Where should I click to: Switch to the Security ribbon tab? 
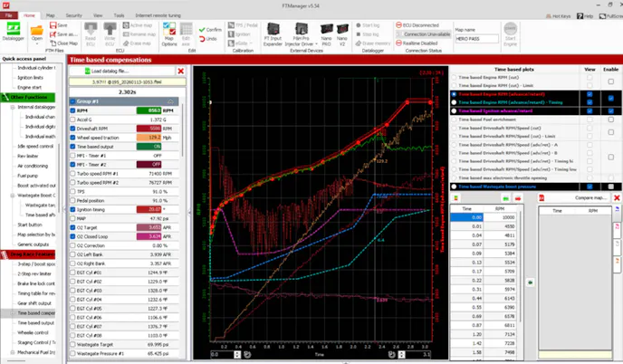73,15
